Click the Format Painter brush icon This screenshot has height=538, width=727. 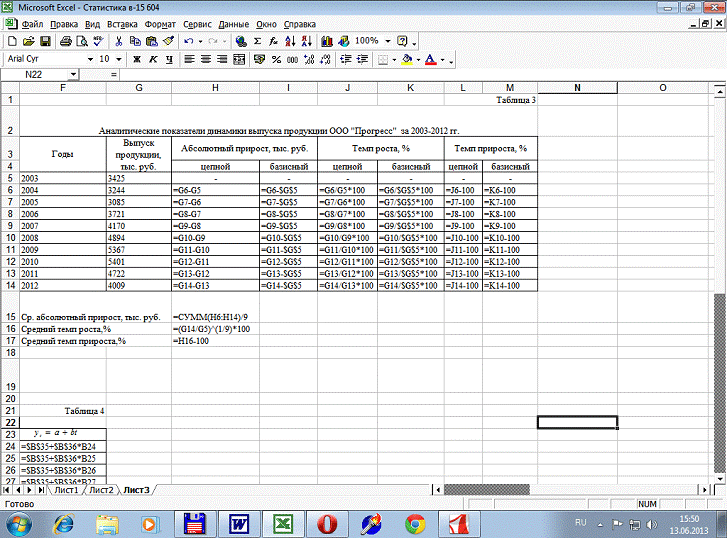click(x=168, y=41)
